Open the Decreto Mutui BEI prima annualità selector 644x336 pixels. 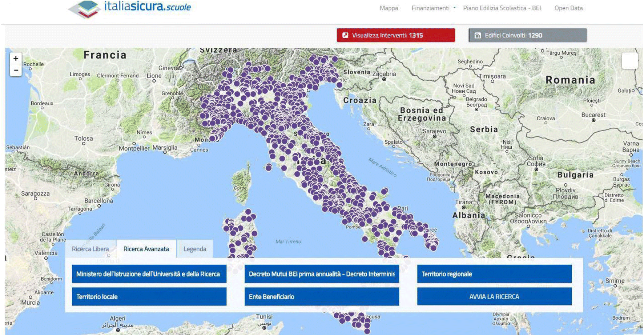pyautogui.click(x=322, y=274)
